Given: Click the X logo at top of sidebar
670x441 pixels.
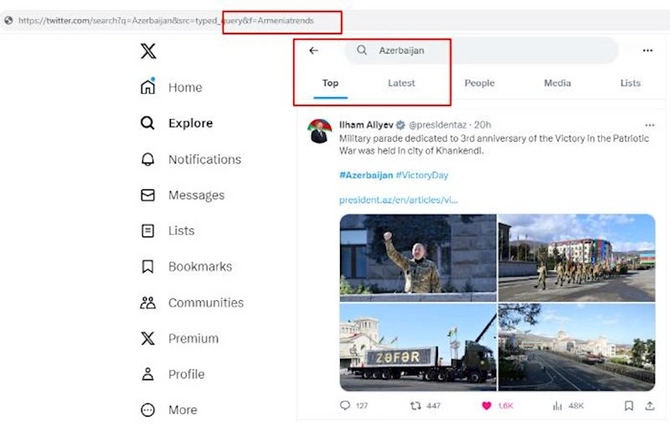Looking at the screenshot, I should (148, 51).
